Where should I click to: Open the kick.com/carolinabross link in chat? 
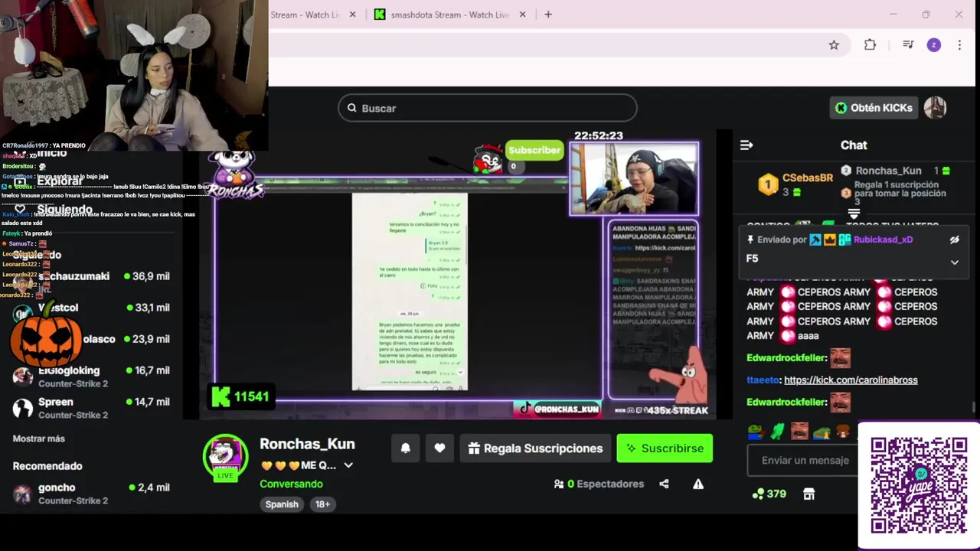click(x=851, y=380)
